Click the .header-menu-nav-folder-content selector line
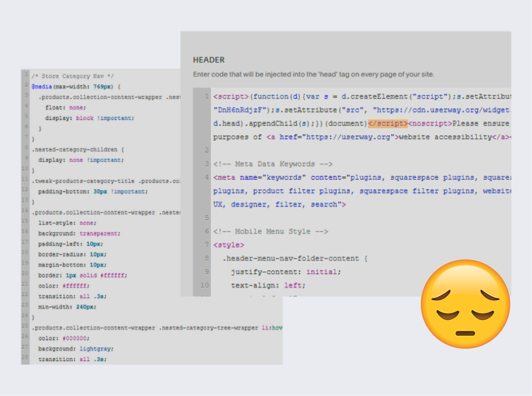Image resolution: width=532 pixels, height=396 pixels. [x=295, y=258]
